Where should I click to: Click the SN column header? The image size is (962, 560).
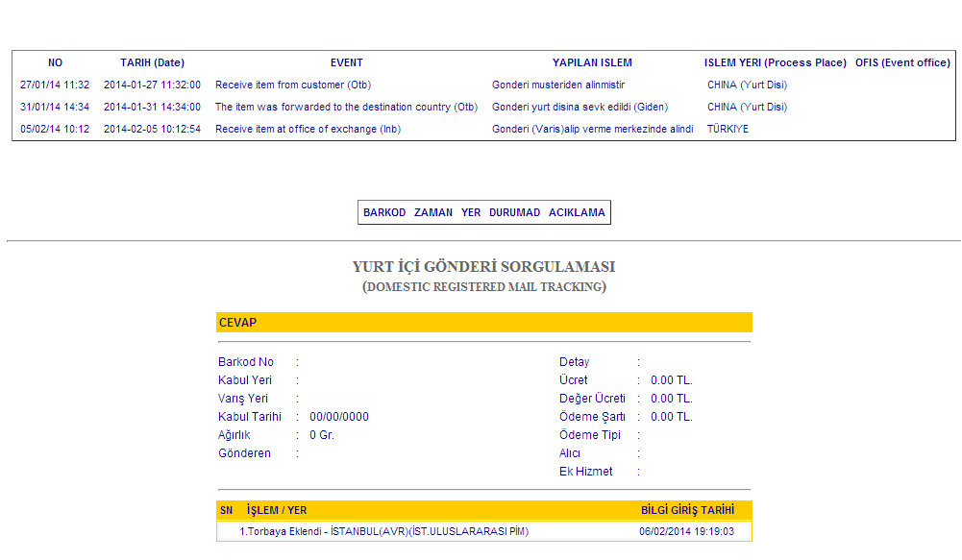[x=227, y=510]
